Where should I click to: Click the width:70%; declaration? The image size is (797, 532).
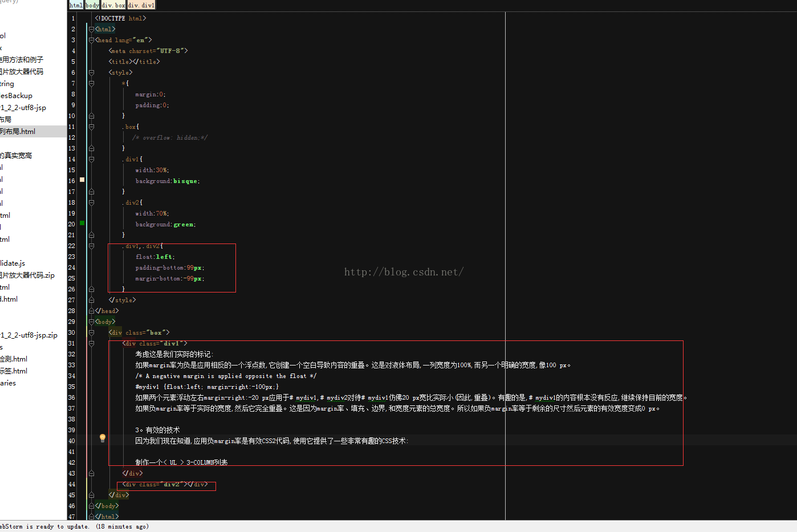(152, 213)
